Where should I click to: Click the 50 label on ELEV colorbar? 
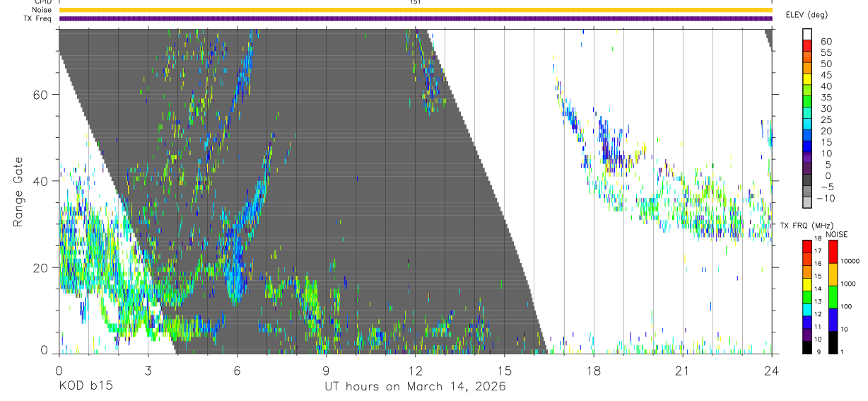pyautogui.click(x=826, y=63)
